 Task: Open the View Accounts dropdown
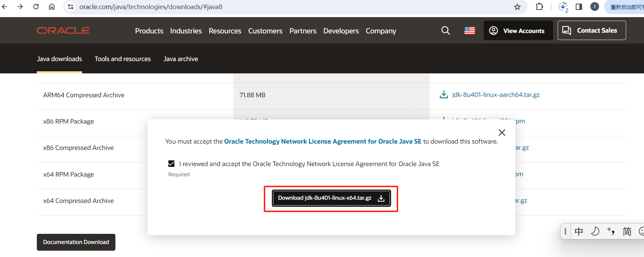[x=518, y=31]
